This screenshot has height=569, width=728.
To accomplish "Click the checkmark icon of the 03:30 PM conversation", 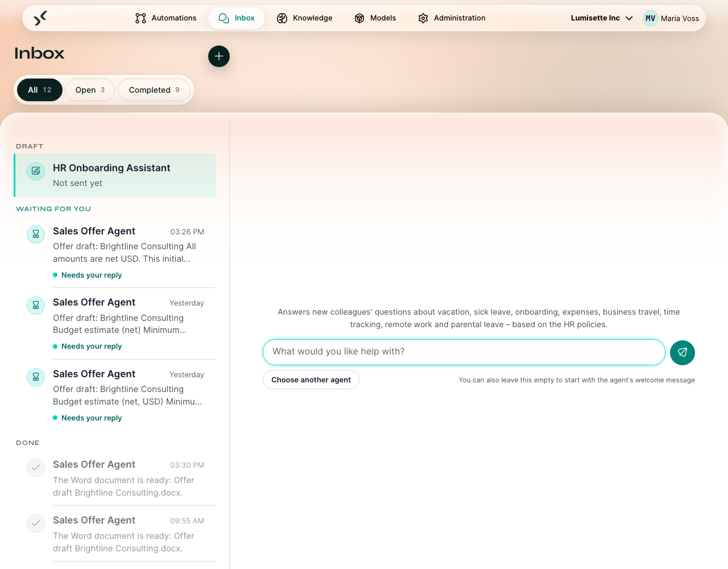I will pyautogui.click(x=36, y=467).
